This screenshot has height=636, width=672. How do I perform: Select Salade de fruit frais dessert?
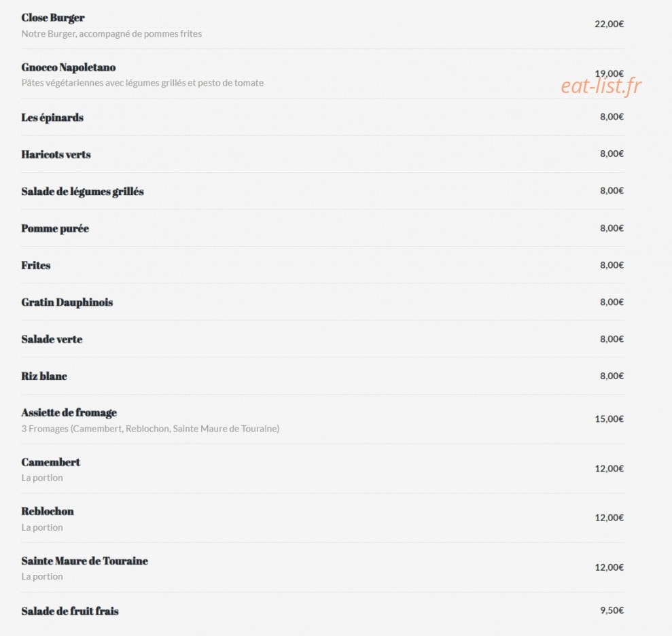click(70, 611)
